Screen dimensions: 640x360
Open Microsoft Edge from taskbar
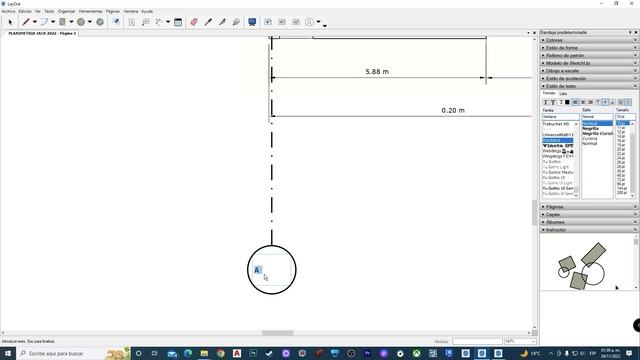click(188, 353)
